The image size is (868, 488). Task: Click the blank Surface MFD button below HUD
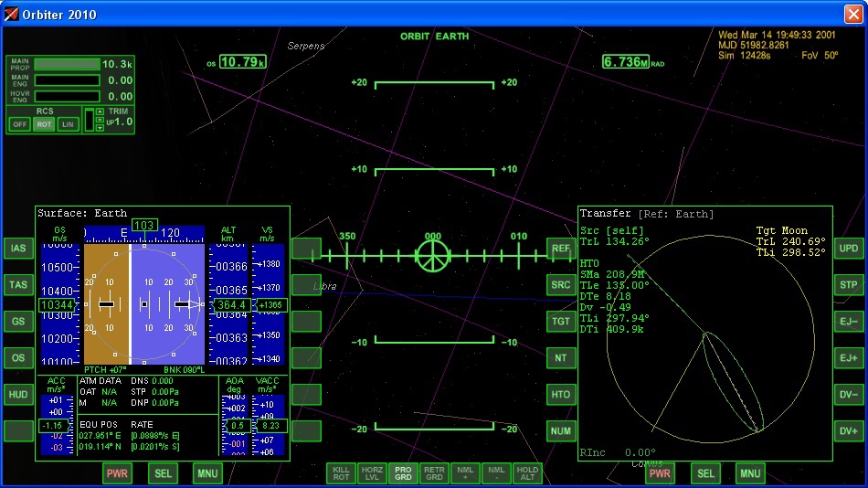[x=18, y=431]
